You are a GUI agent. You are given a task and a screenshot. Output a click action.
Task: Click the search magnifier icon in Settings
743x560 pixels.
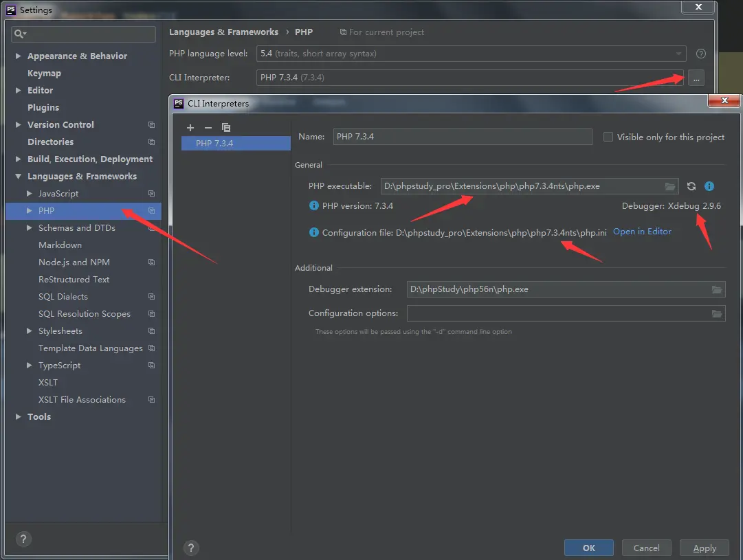coord(20,34)
